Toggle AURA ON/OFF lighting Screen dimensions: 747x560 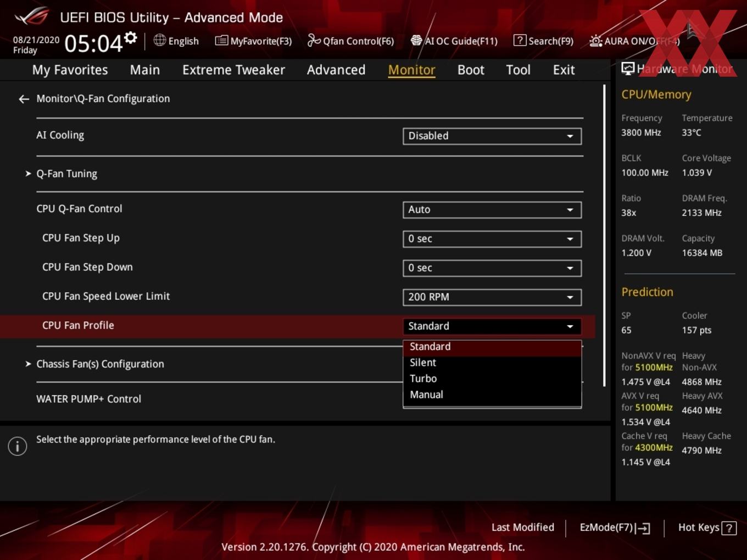point(634,41)
